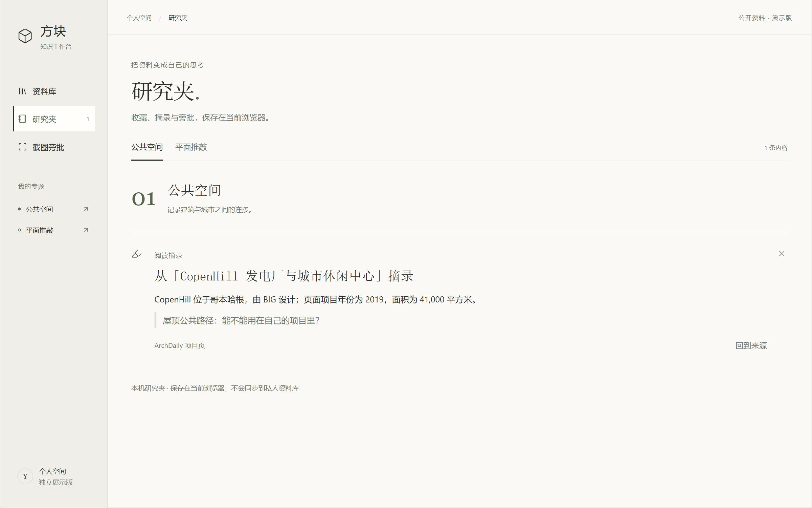Open the 截图旁批 sidebar item

click(54, 147)
